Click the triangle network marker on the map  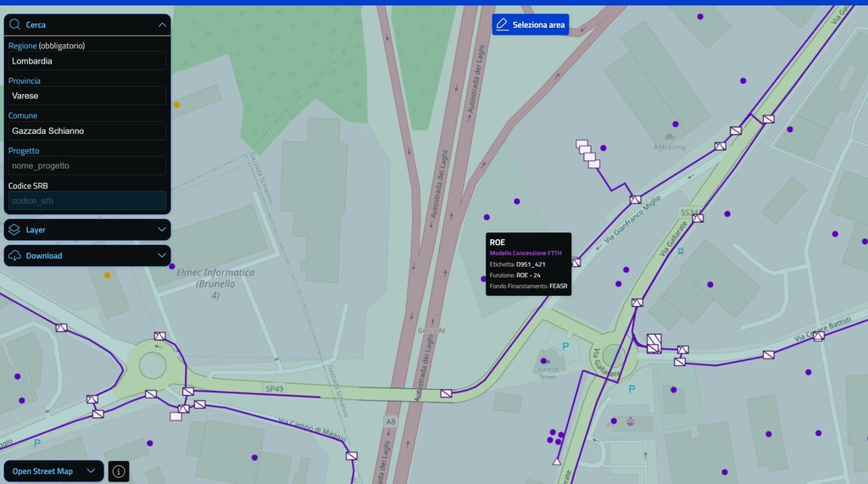click(x=557, y=461)
